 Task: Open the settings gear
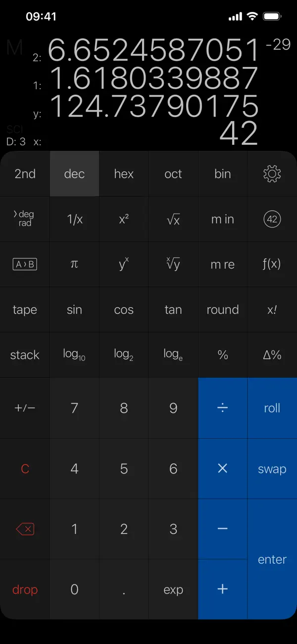pos(272,174)
